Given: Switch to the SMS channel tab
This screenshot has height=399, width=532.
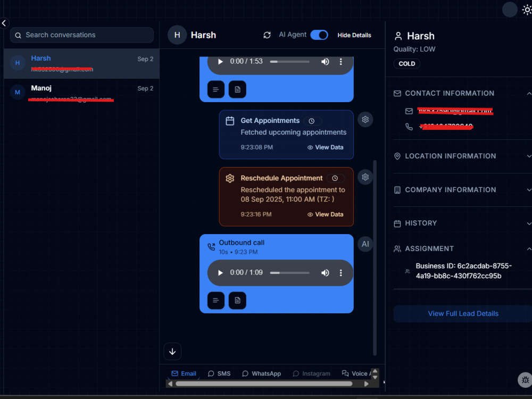Looking at the screenshot, I should click(x=219, y=373).
